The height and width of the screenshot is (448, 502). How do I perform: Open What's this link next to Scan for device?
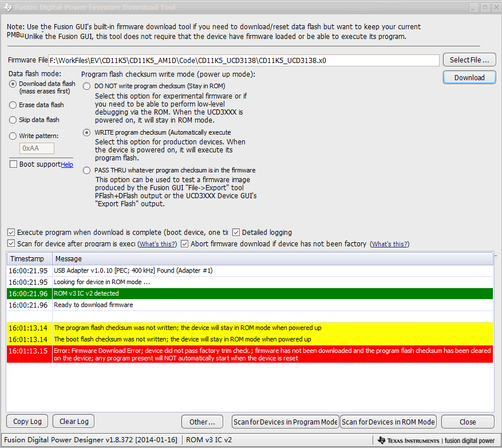(x=157, y=244)
